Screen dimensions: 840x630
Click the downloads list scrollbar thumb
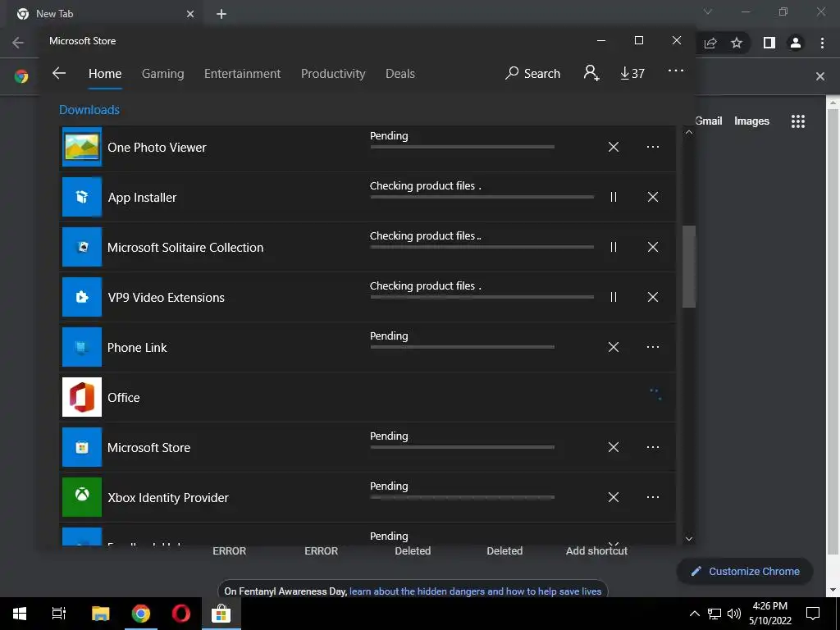(x=689, y=267)
